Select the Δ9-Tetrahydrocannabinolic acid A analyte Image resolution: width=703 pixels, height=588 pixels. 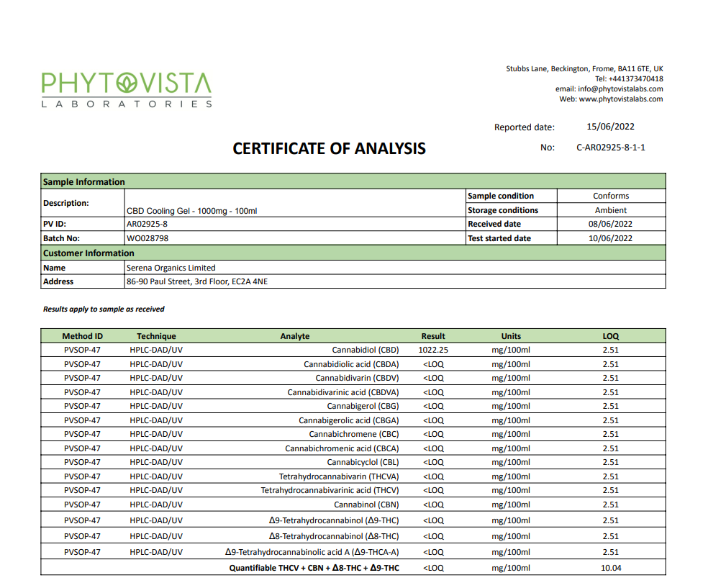coord(312,552)
